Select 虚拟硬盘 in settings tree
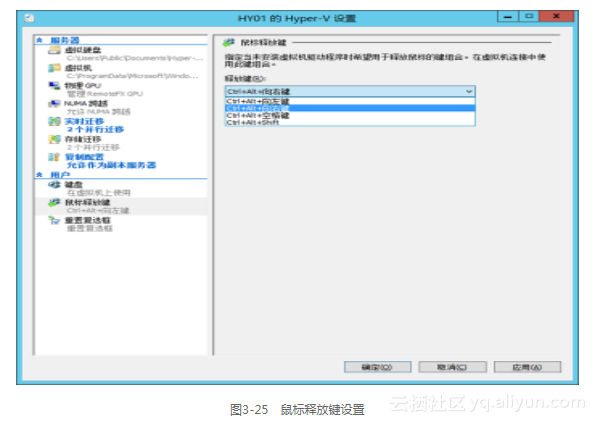596x423 pixels. tap(83, 50)
